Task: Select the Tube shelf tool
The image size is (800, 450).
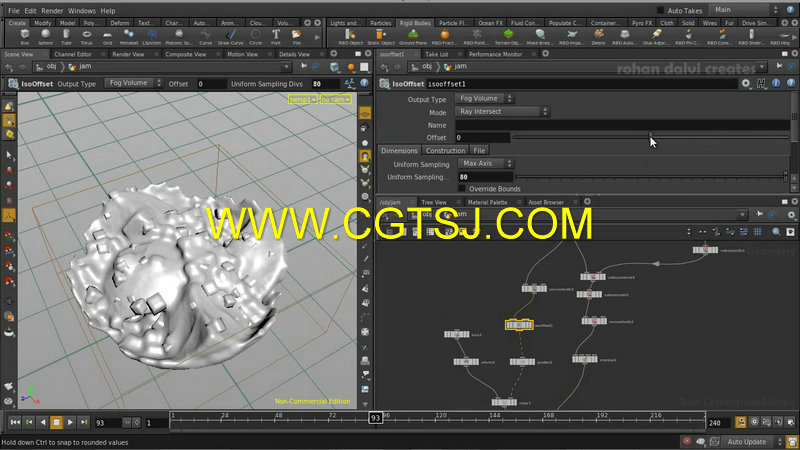Action: click(66, 37)
